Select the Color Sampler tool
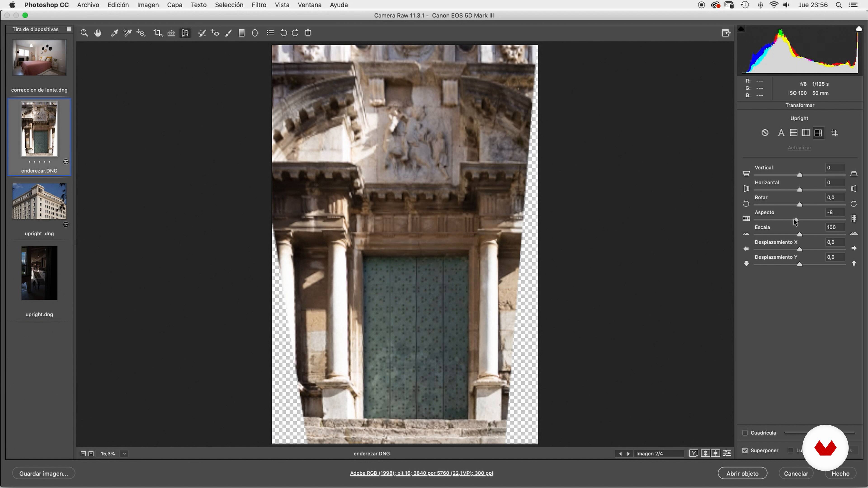This screenshot has height=488, width=868. coord(127,33)
